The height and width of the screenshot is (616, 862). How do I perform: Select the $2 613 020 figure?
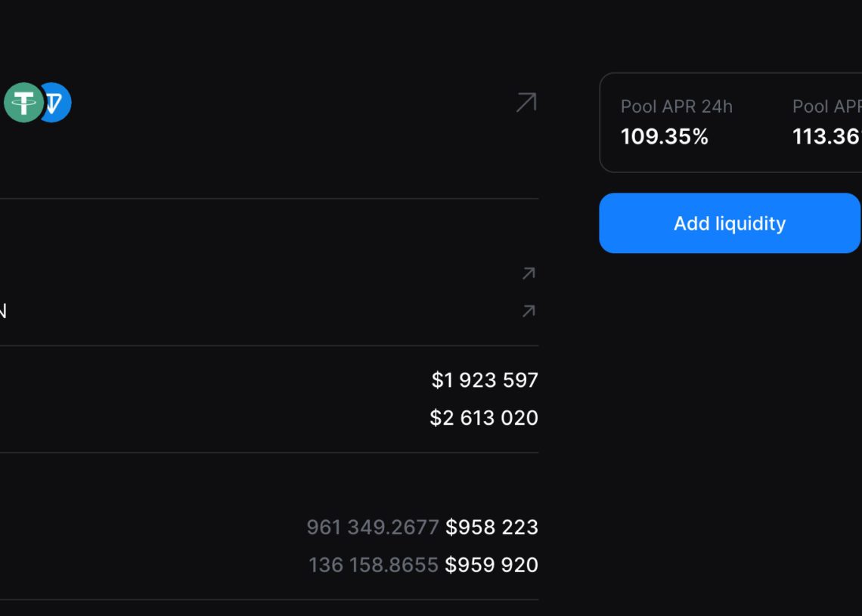click(483, 417)
